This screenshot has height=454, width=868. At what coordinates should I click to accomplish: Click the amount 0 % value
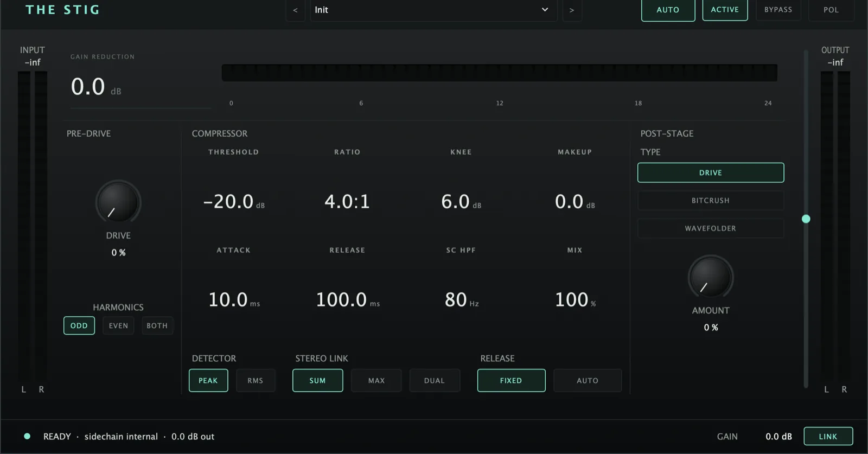tap(711, 327)
